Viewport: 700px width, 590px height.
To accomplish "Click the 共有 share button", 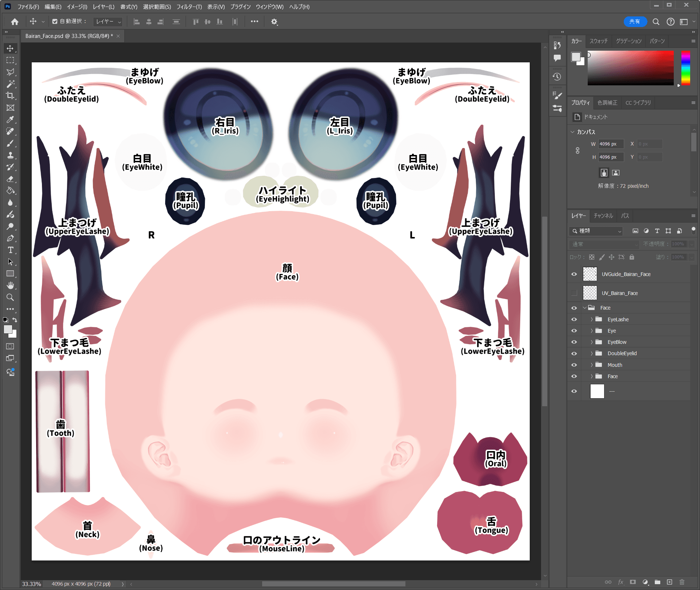I will (635, 22).
